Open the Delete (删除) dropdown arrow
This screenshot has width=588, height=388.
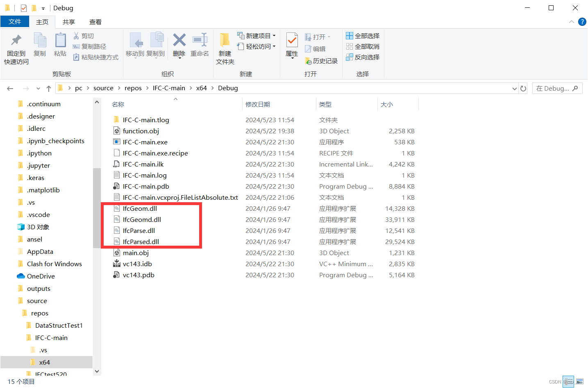tap(179, 58)
